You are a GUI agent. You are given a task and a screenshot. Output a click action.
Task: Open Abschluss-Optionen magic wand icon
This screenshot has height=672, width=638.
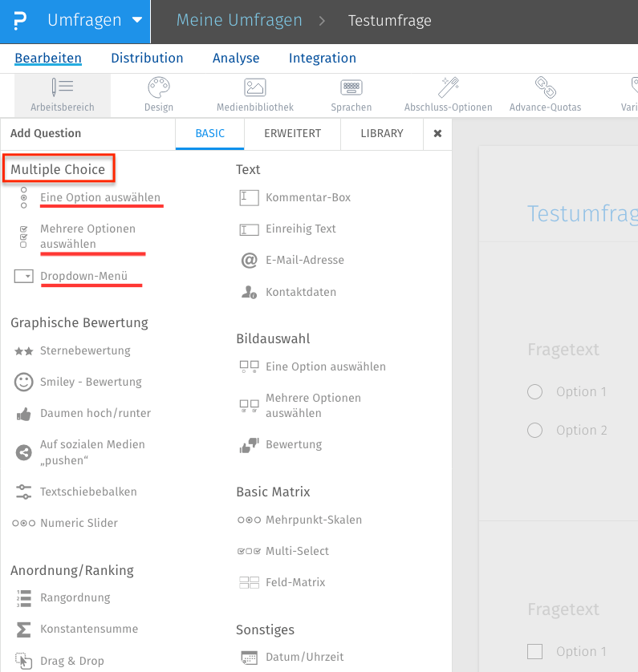point(447,87)
